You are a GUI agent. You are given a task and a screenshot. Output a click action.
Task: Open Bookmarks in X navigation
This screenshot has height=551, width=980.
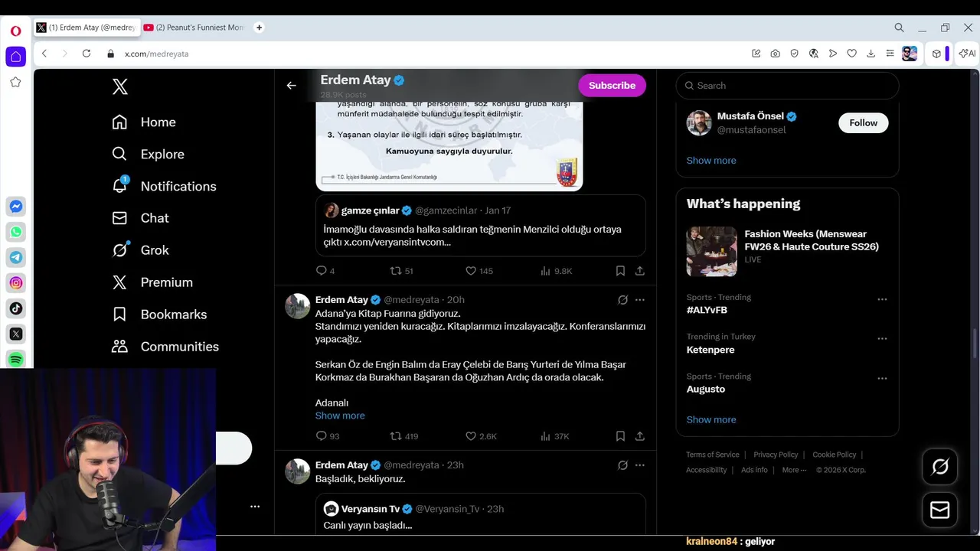point(159,315)
